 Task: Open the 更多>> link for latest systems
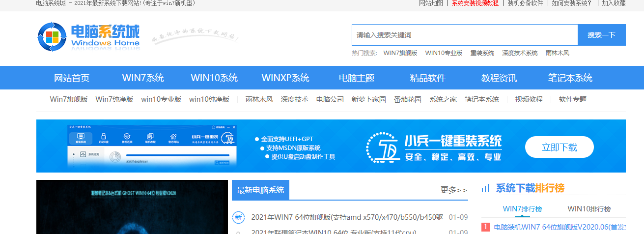454,190
